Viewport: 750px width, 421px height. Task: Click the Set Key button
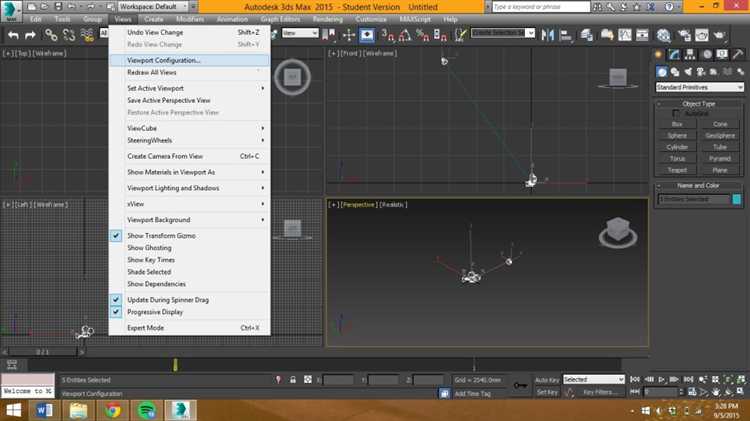547,392
